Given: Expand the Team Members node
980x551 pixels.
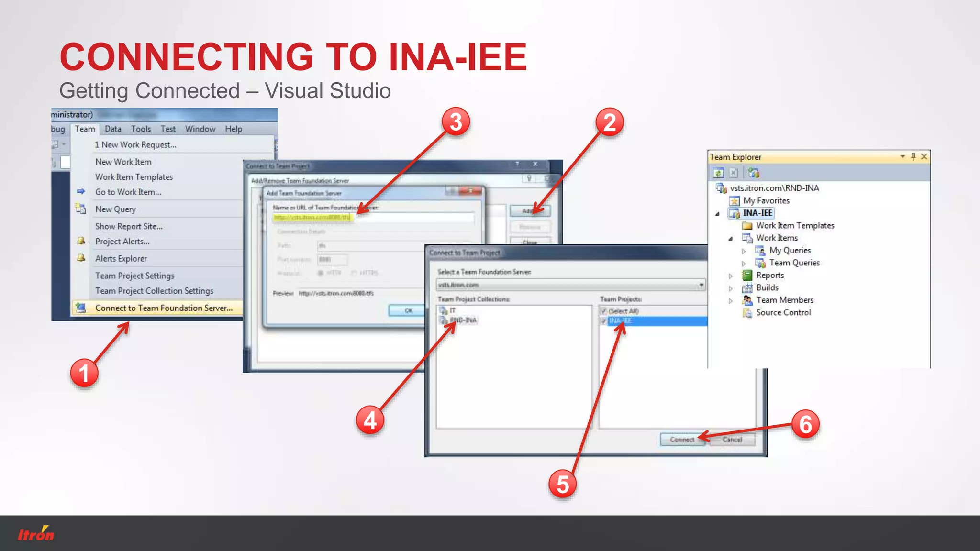Looking at the screenshot, I should pos(731,300).
